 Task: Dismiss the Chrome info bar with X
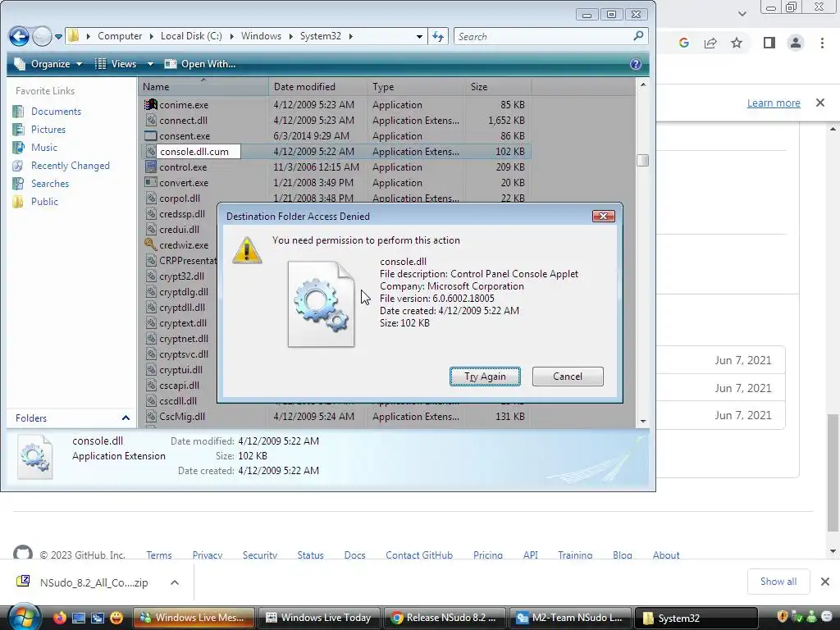click(x=820, y=103)
